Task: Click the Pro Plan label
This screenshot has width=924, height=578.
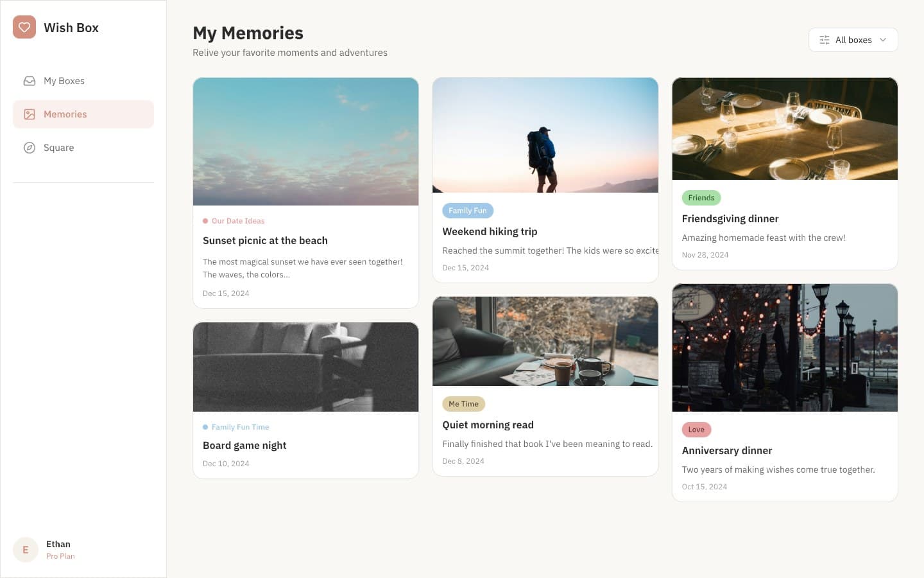Action: 60,556
